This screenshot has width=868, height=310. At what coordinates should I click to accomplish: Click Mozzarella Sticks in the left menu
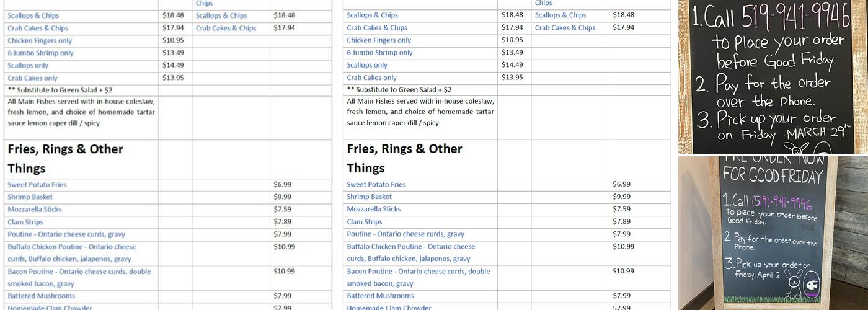[x=35, y=210]
